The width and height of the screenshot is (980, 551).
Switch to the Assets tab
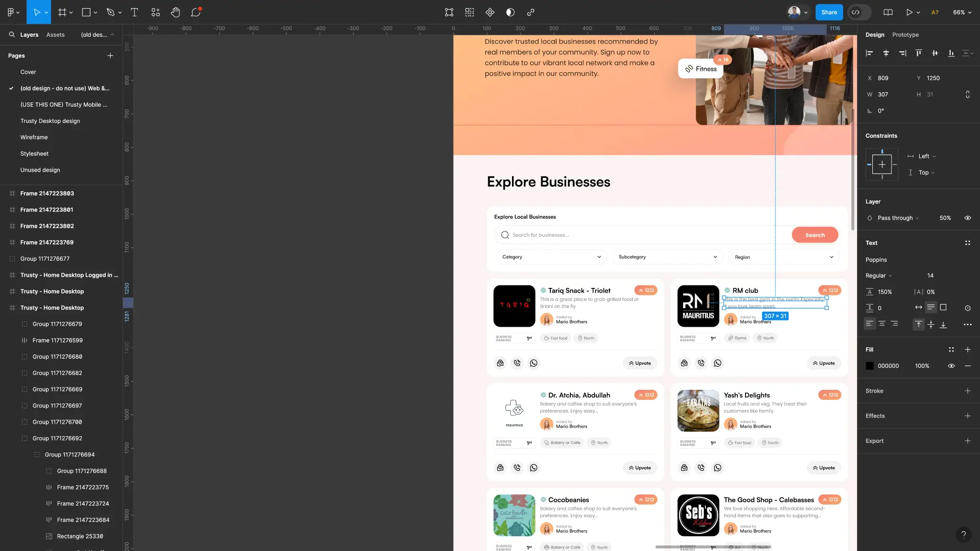(55, 35)
